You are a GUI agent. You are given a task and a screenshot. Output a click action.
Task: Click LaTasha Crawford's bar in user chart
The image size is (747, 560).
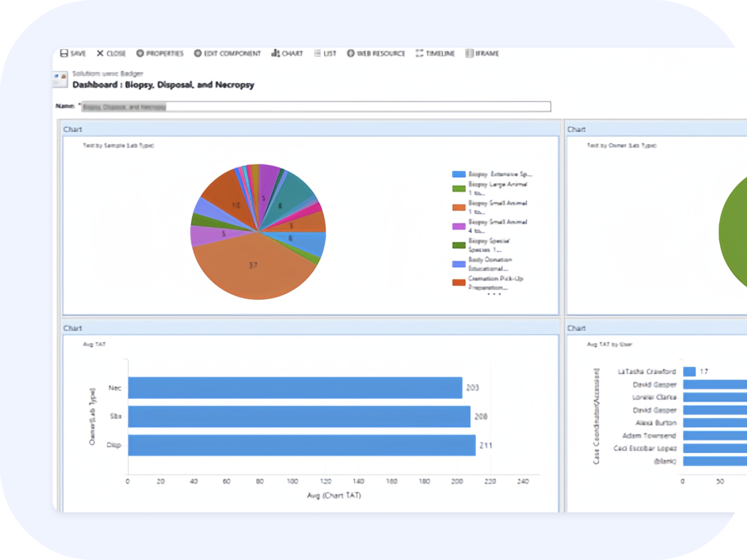689,371
